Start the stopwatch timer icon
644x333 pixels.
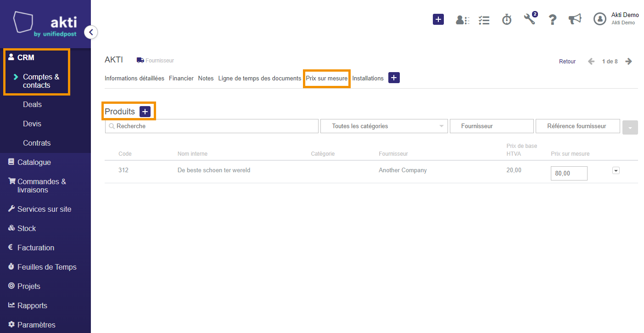pyautogui.click(x=507, y=19)
